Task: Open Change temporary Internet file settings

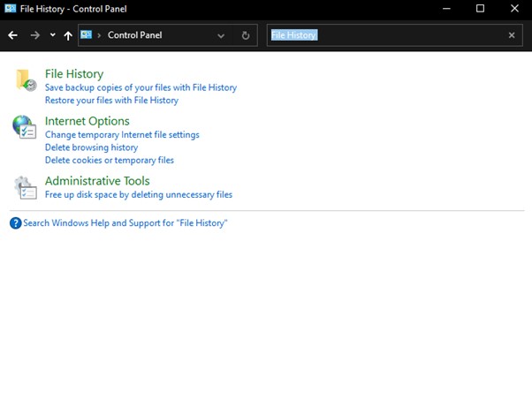Action: [x=122, y=135]
